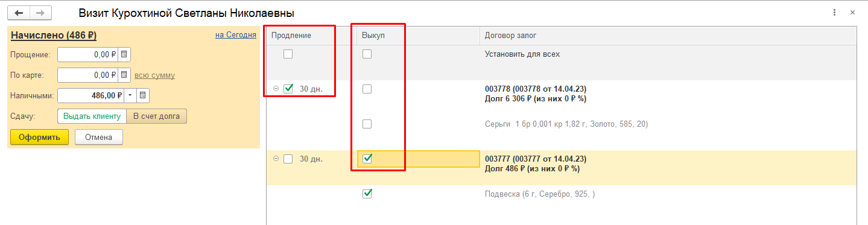The width and height of the screenshot is (868, 225).
Task: Uncheck Продление for contract 003778
Action: (288, 89)
